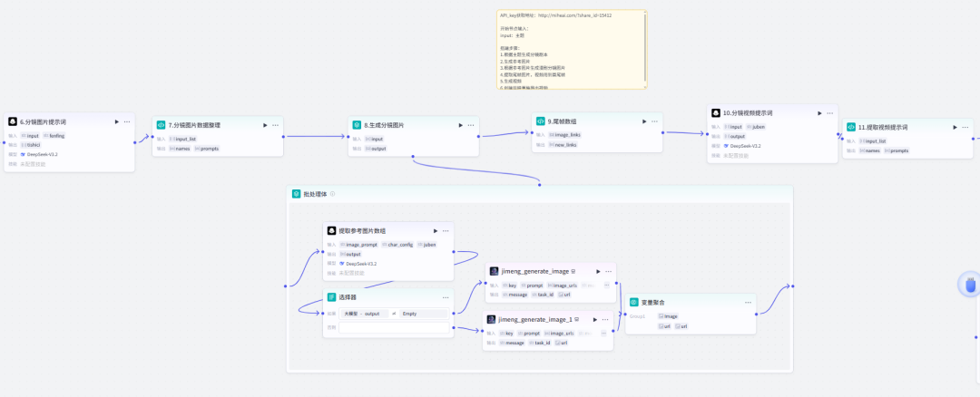Run the jimeng_generate_image node with its play icon
The image size is (980, 397).
click(597, 272)
